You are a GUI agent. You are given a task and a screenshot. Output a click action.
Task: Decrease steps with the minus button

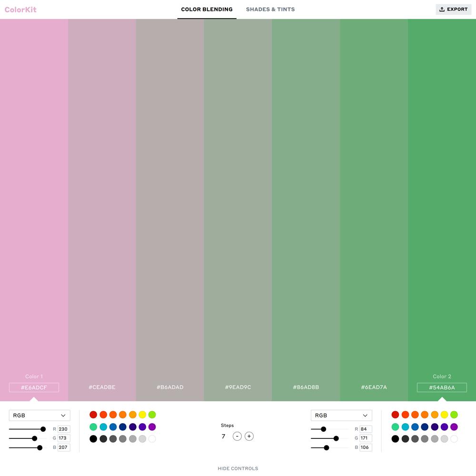[237, 436]
